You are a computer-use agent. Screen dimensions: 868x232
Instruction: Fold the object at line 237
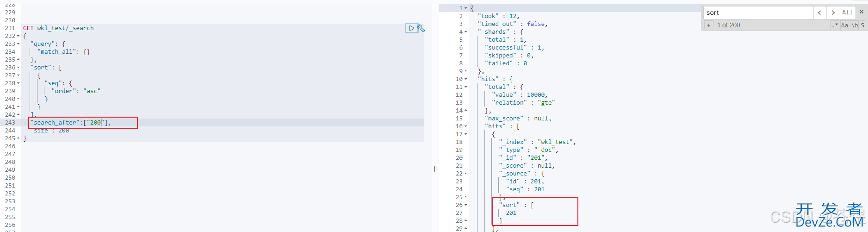coord(18,75)
